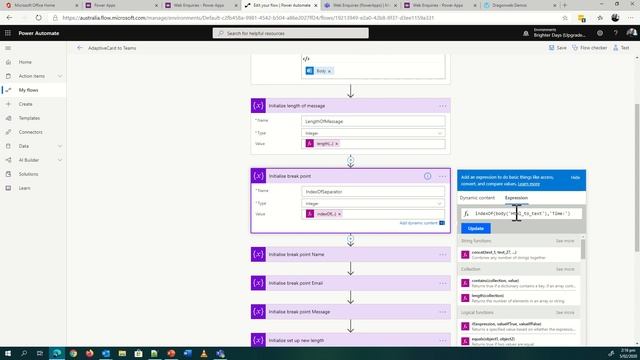This screenshot has width=640, height=360.
Task: Remove the length expression token
Action: click(337, 144)
